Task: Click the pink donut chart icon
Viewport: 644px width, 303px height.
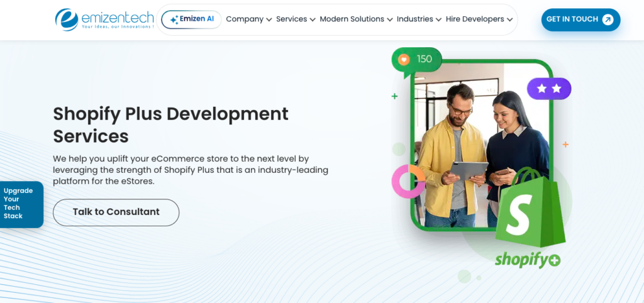Action: 408,182
